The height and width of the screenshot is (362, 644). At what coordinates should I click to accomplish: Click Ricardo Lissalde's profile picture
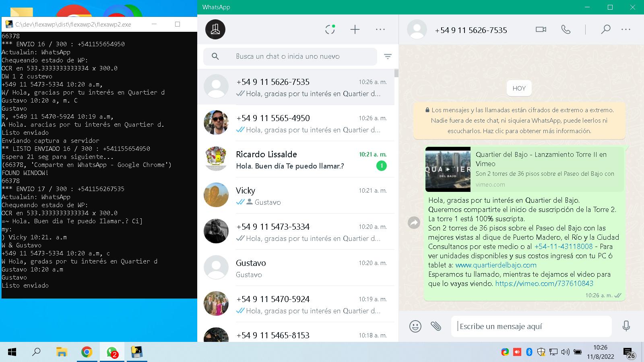point(216,158)
